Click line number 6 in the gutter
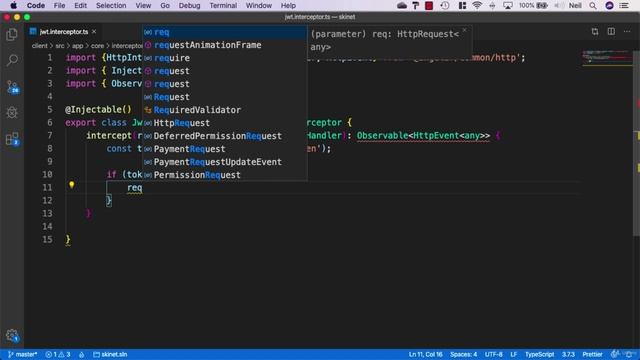This screenshot has width=640, height=360. 49,122
